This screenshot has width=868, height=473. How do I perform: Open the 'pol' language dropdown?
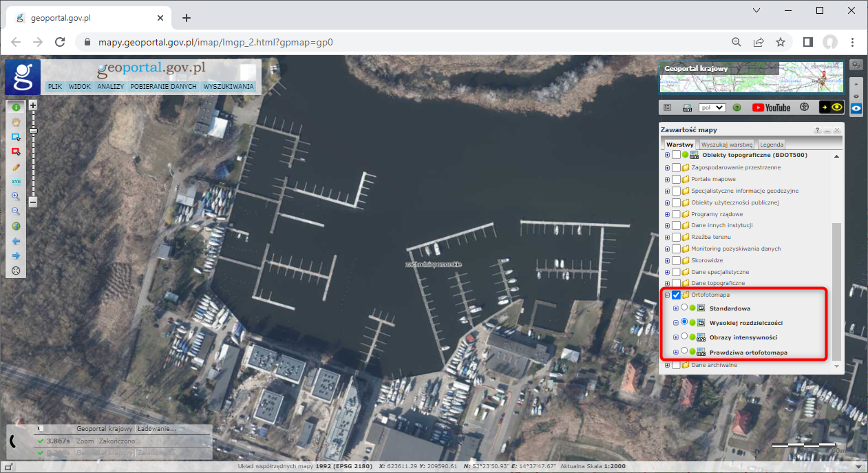[712, 107]
